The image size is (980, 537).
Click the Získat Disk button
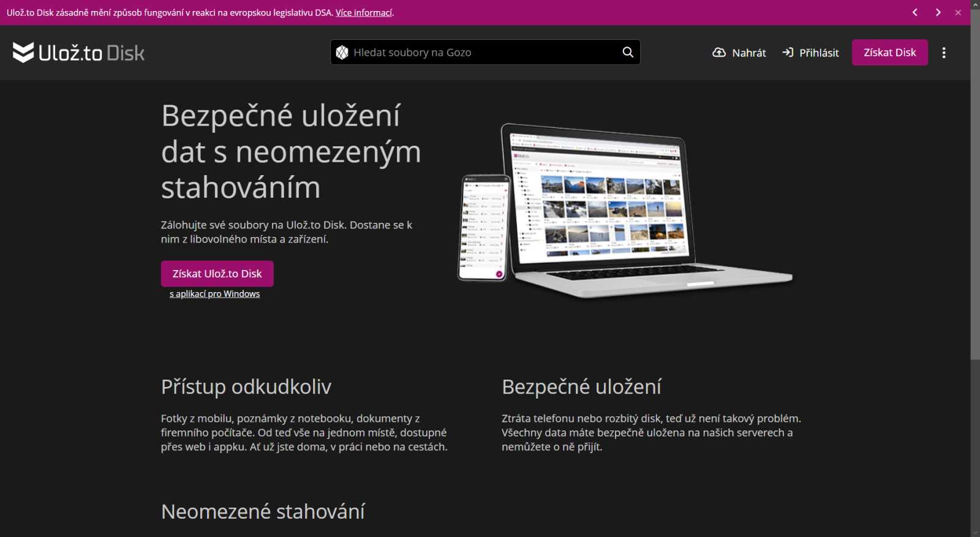click(x=890, y=53)
